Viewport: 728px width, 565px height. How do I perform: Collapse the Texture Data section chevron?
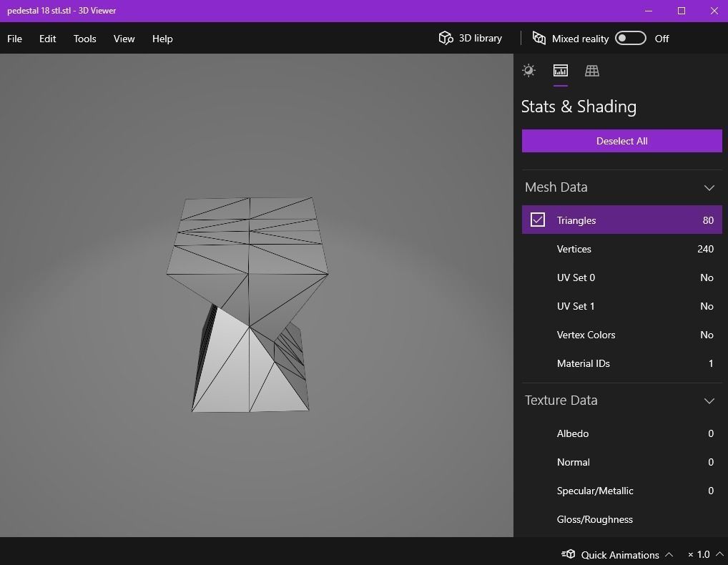pyautogui.click(x=709, y=401)
